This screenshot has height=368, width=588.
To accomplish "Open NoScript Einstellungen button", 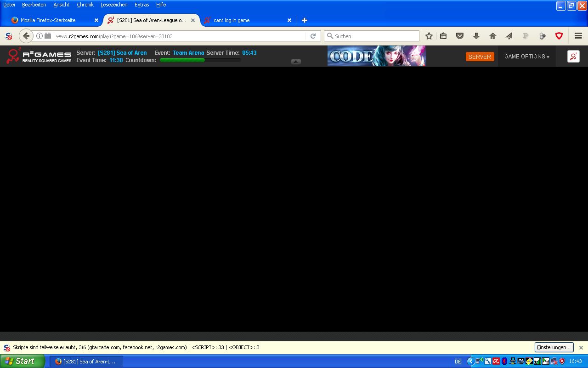I will 554,347.
